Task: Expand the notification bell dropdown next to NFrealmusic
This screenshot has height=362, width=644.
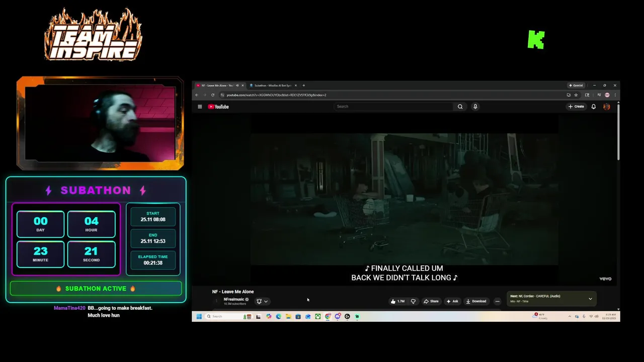Action: pos(266,301)
